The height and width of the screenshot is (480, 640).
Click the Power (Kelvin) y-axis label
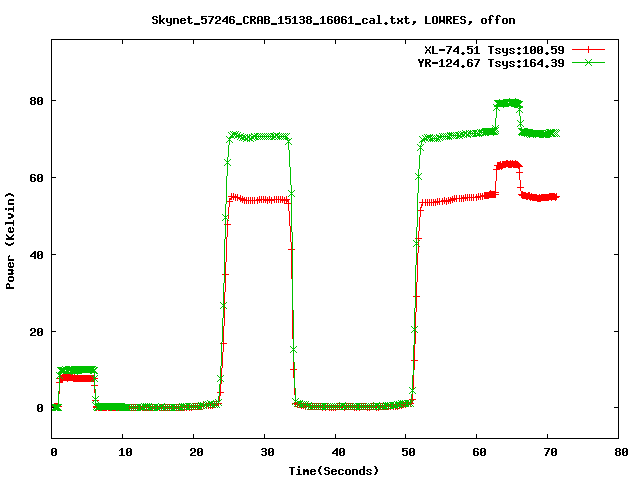click(10, 241)
